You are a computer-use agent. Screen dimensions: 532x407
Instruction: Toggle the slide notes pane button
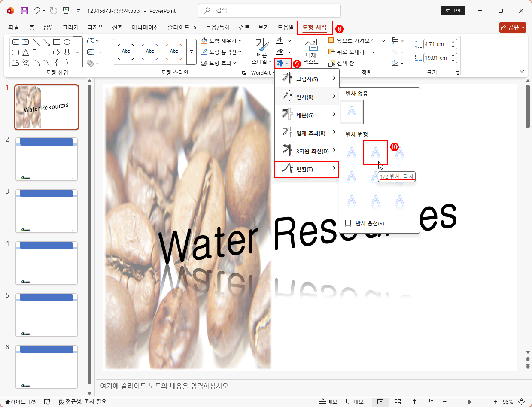[x=328, y=401]
